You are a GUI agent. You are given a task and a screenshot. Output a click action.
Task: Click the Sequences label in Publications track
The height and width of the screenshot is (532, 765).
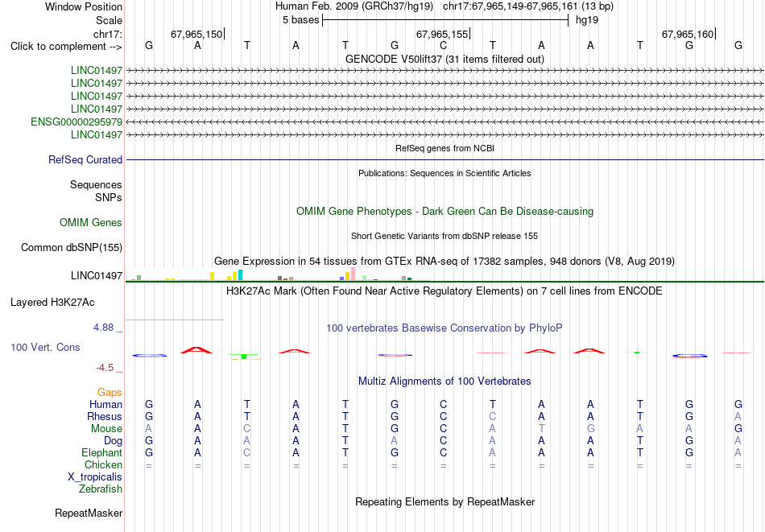pyautogui.click(x=96, y=185)
